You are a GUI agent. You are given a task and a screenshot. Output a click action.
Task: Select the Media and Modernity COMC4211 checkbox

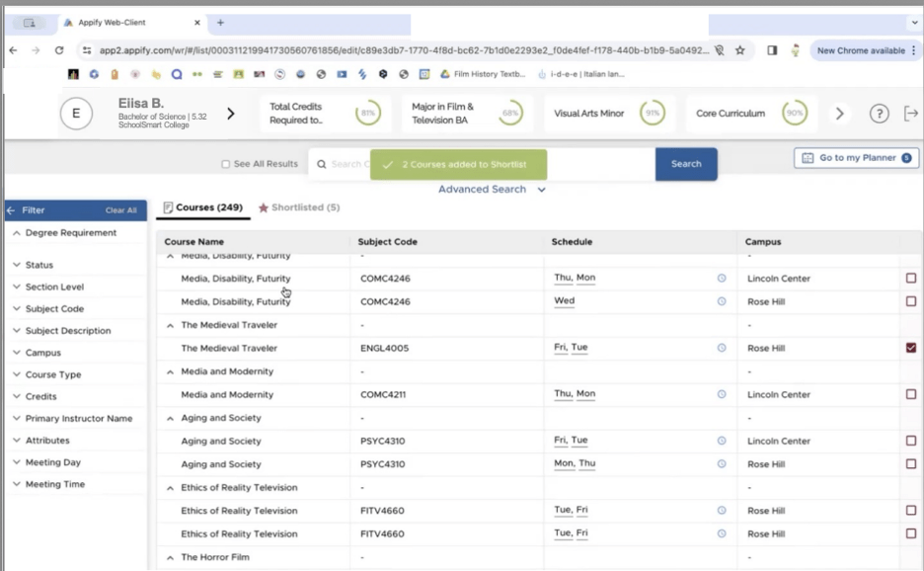910,394
